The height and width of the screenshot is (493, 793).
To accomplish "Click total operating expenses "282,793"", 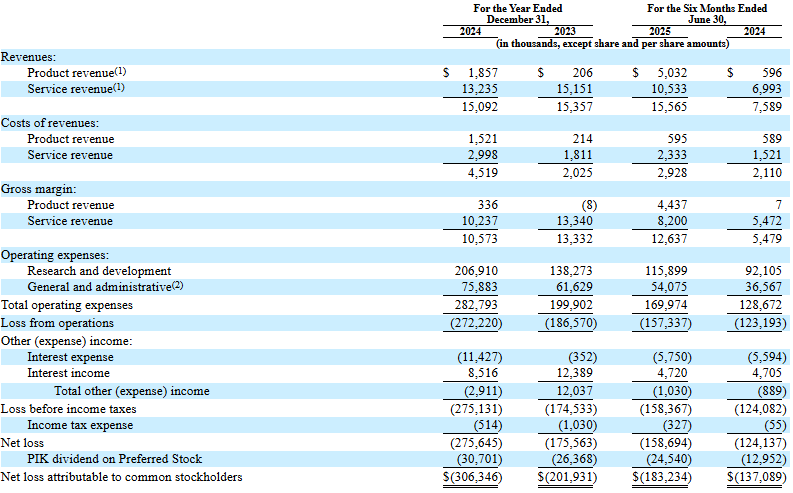I will [476, 305].
